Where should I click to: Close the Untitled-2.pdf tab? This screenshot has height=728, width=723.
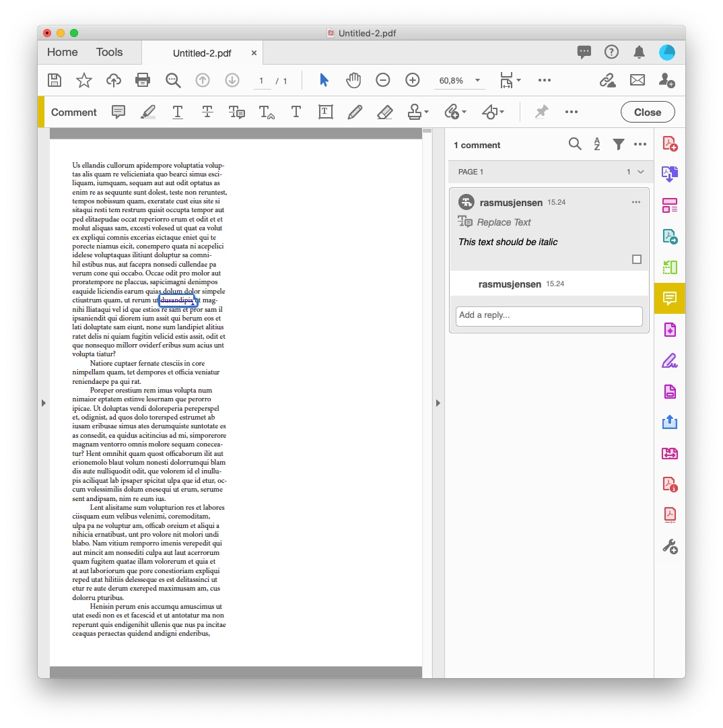click(x=254, y=53)
